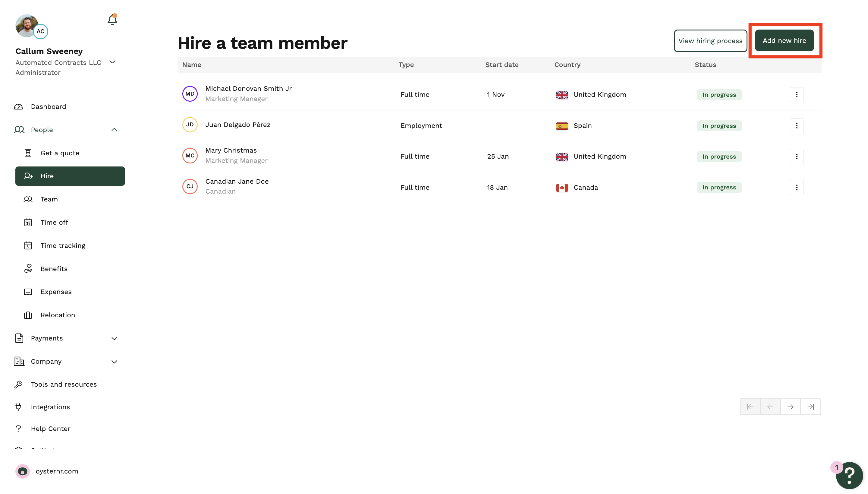This screenshot has width=868, height=494.
Task: Click the MD avatar of Michael Donovan
Action: tap(190, 93)
